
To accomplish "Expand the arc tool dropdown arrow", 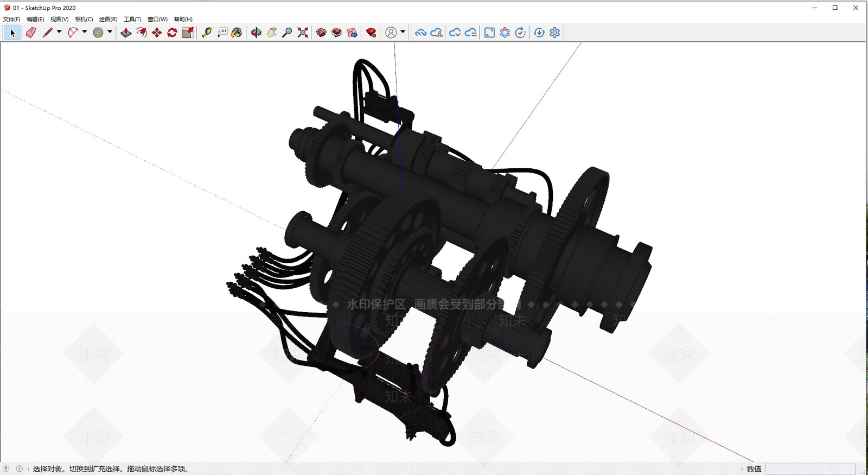I will (x=85, y=32).
